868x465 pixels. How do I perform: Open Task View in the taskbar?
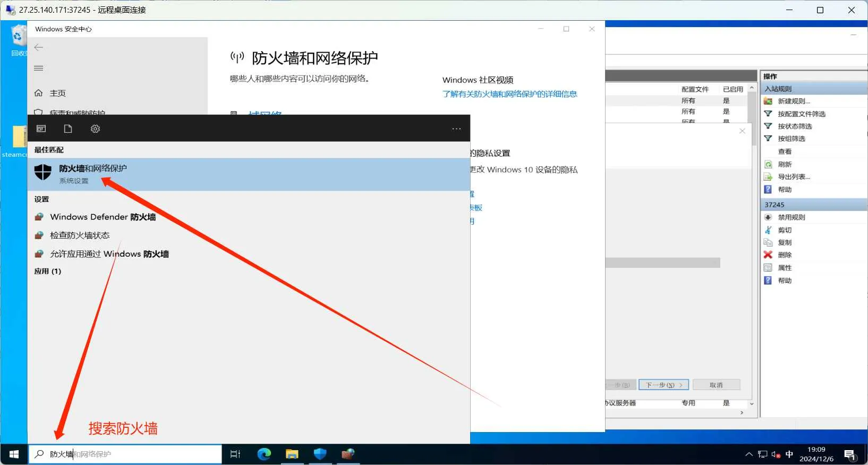pos(235,454)
